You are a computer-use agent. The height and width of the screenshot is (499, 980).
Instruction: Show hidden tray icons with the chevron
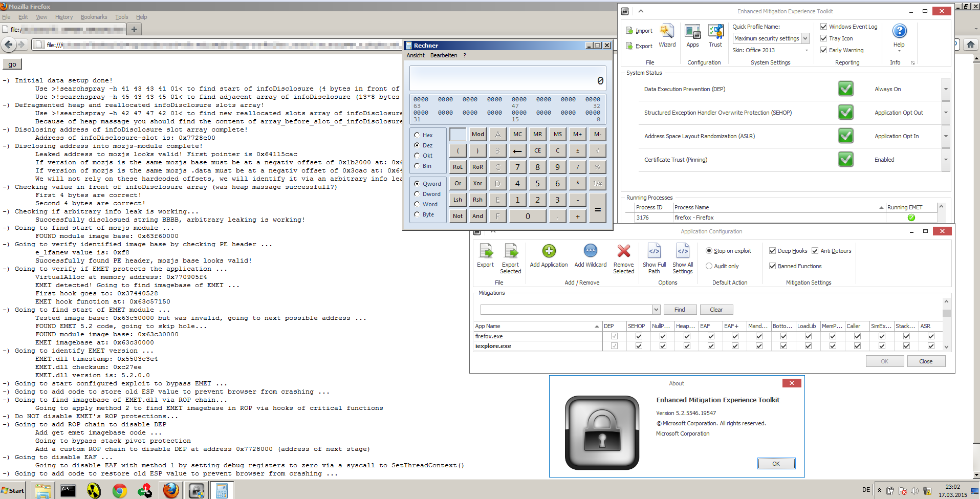point(879,490)
